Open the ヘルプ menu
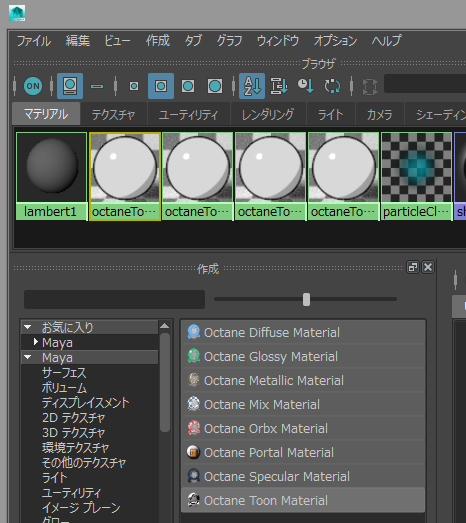This screenshot has height=523, width=466. (386, 41)
